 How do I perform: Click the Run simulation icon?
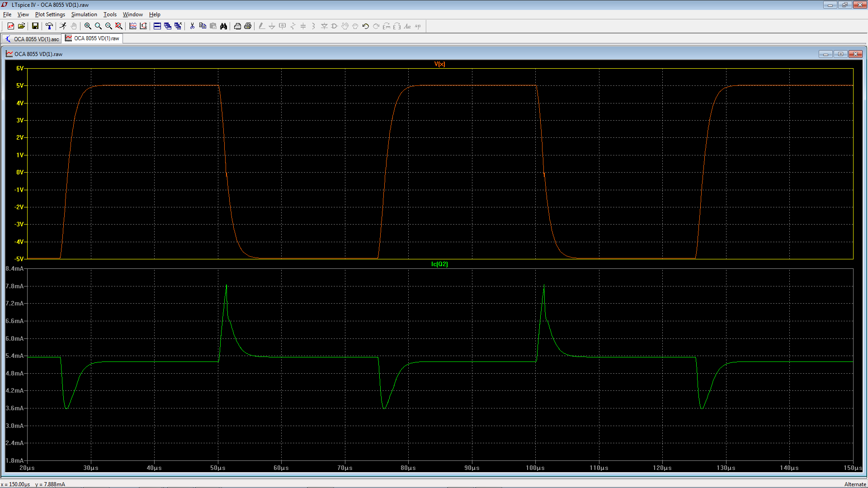63,26
